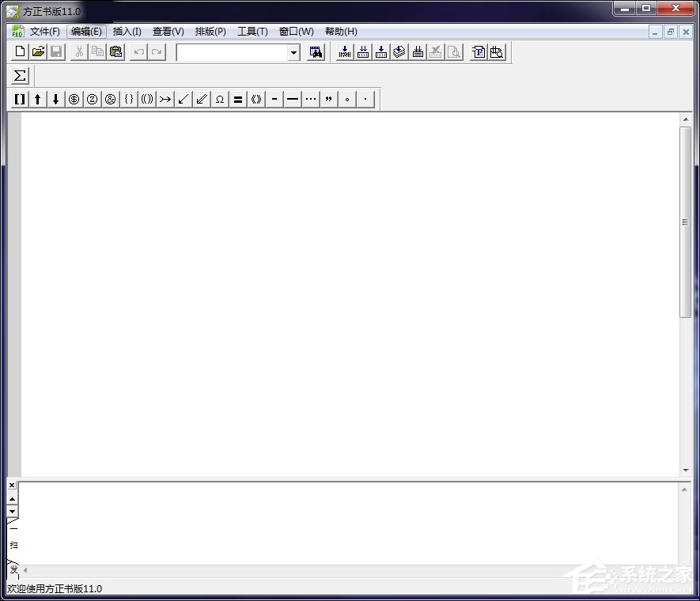Open the toolbar combo box dropdown arrow

[293, 53]
